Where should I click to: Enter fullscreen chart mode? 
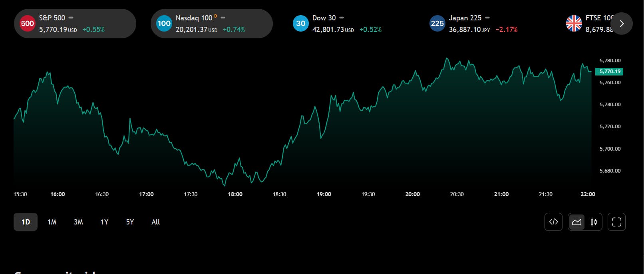coord(616,222)
